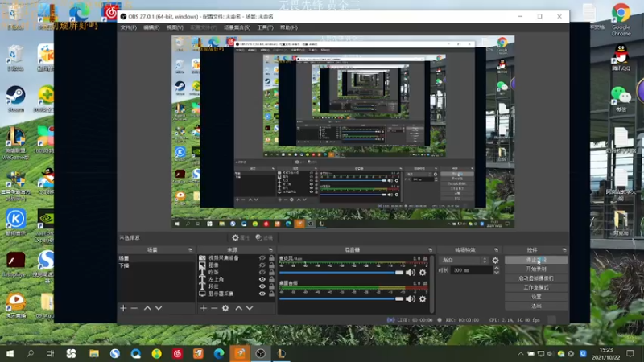Pop out the audio mixer dock
Screen dimensions: 644x362
(430, 250)
